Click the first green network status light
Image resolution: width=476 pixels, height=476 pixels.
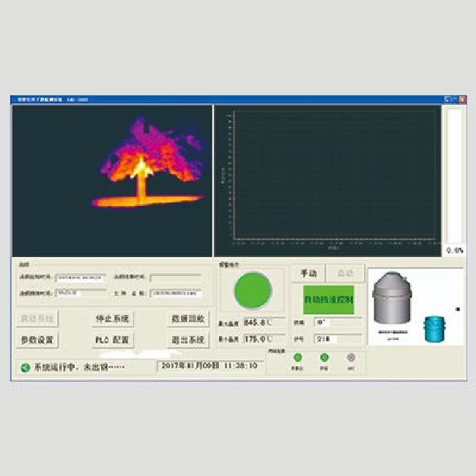point(297,357)
